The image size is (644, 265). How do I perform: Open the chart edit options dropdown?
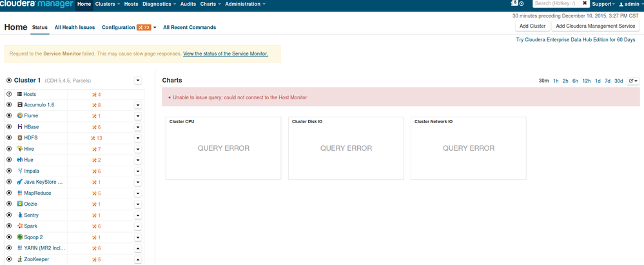(x=633, y=81)
